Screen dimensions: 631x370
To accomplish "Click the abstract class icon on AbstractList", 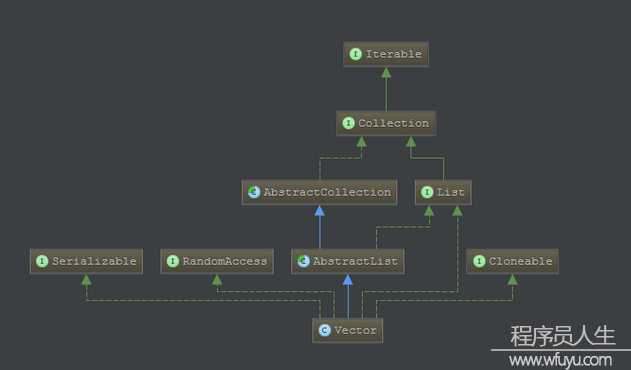I will [x=303, y=261].
